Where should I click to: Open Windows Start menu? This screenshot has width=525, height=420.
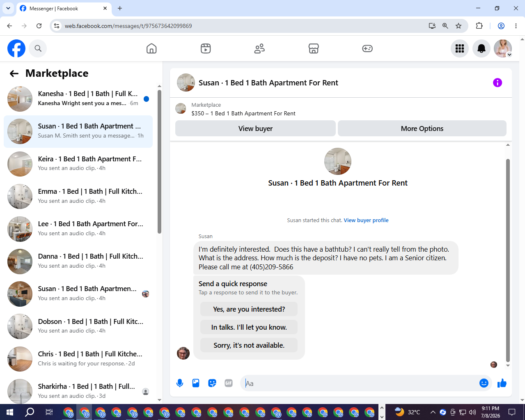[x=10, y=412]
